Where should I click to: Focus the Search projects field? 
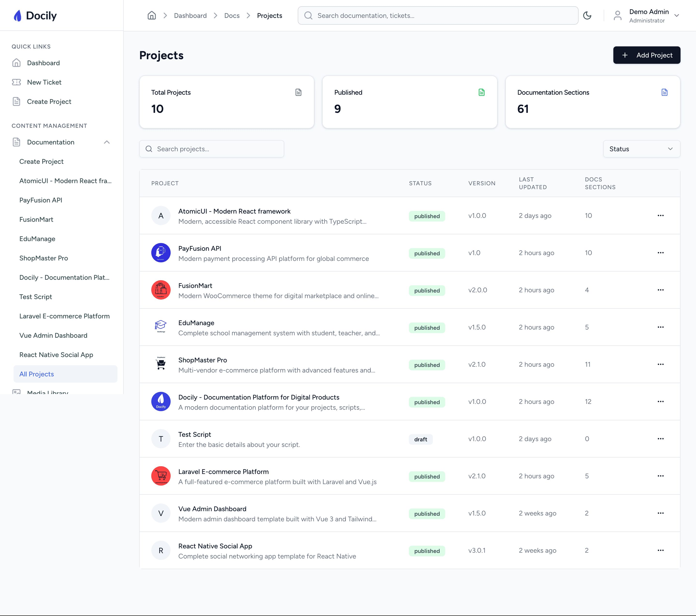(x=211, y=149)
